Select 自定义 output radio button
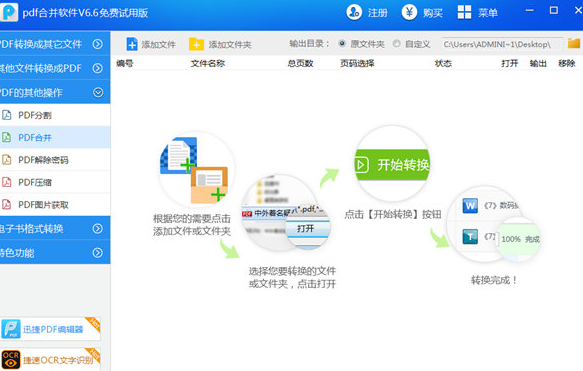Image resolution: width=583 pixels, height=371 pixels. 397,43
